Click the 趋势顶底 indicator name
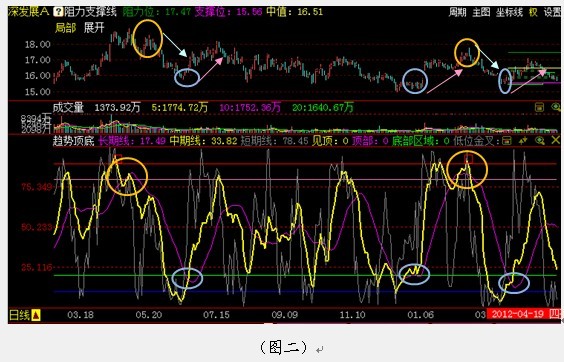 73,141
